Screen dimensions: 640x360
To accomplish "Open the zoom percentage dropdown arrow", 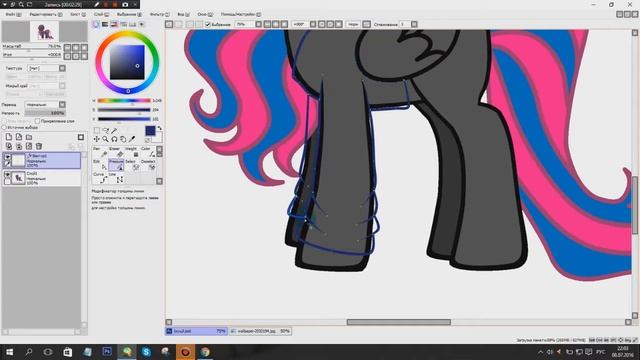I will tap(258, 24).
